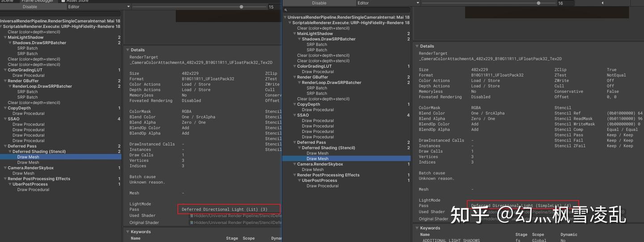Collapse the Keywords section in the left window
Screen dimensions: 644x242
(x=127, y=232)
